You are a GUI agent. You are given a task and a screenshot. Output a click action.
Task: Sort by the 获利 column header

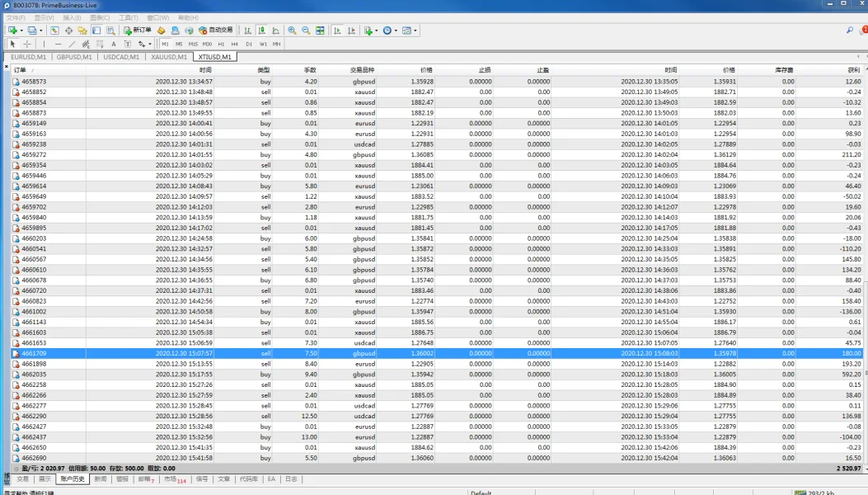tap(852, 70)
